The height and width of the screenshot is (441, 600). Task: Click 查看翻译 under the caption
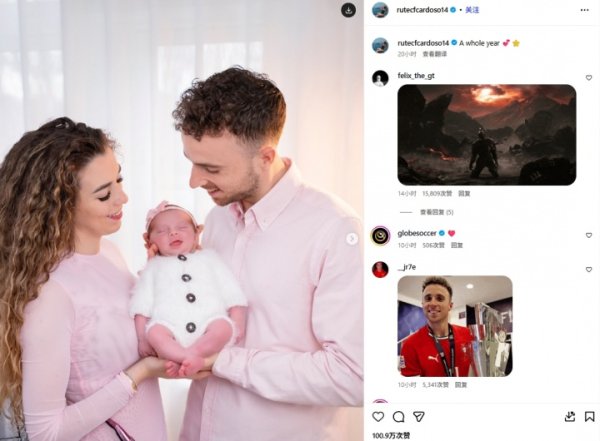435,54
